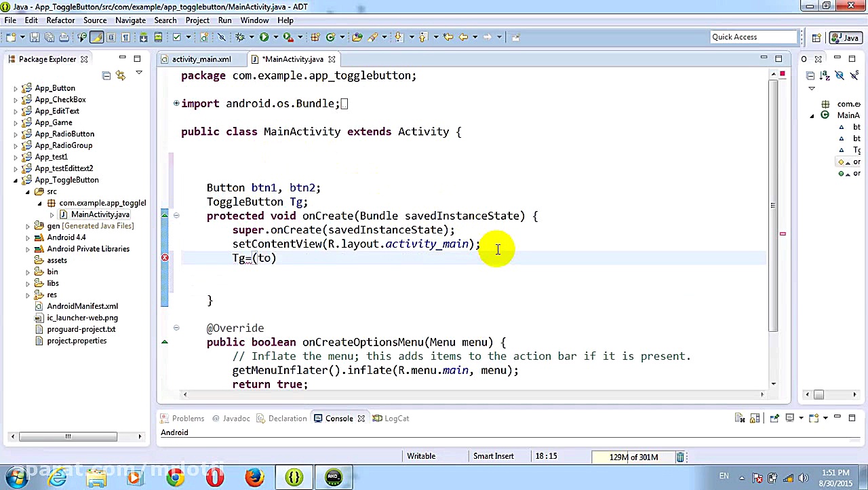Toggle Hide Fields in Outline view
Viewport: 868px width, 490px height.
[x=840, y=75]
